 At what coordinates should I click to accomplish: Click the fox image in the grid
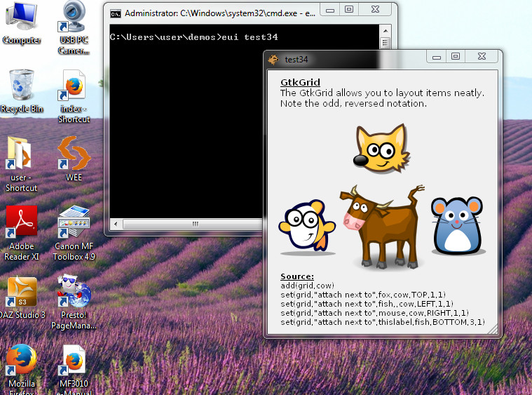pos(381,148)
